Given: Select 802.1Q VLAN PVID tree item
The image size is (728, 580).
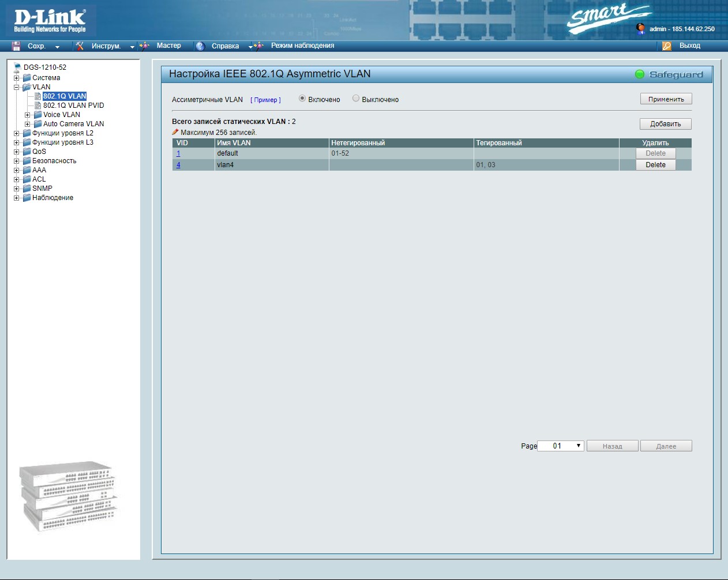Looking at the screenshot, I should tap(74, 106).
